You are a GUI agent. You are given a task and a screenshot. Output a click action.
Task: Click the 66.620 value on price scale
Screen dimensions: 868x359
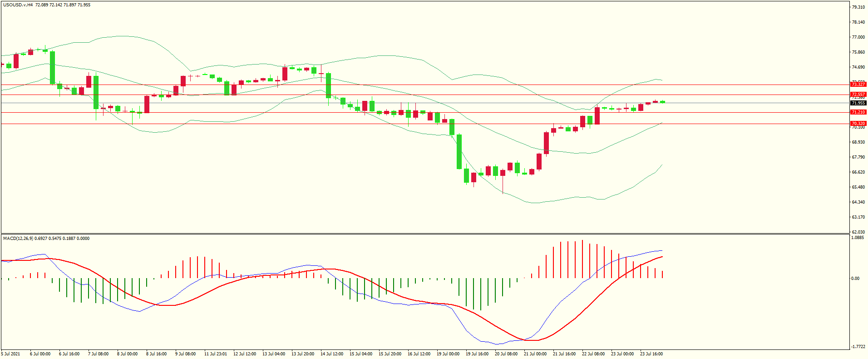pyautogui.click(x=858, y=172)
